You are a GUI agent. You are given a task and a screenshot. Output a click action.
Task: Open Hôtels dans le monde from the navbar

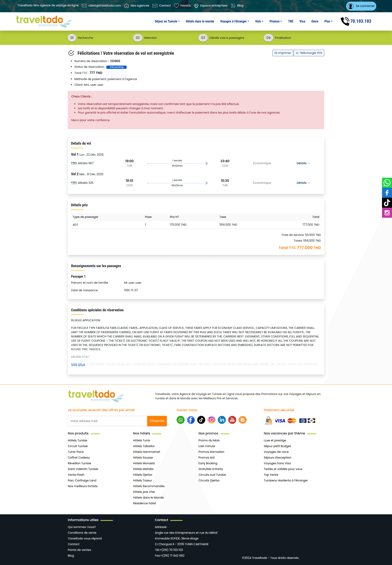[x=200, y=21]
